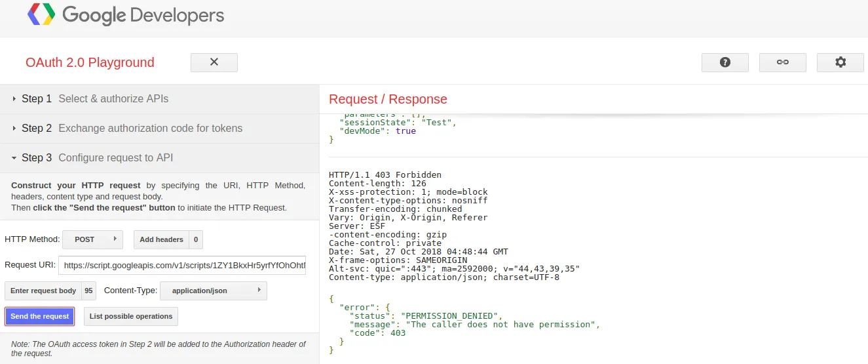Click the request body count badge 95

88,291
